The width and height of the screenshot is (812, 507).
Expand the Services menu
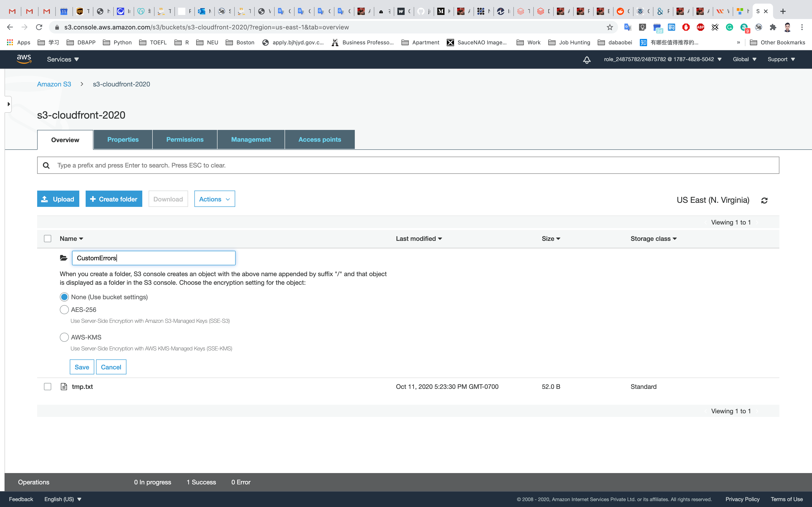click(63, 59)
